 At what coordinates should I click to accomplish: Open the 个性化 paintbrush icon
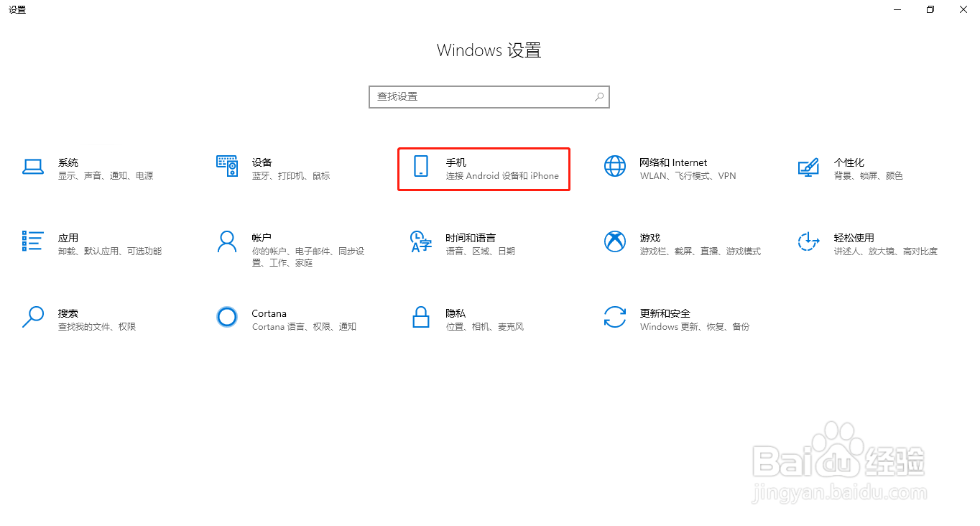click(809, 167)
